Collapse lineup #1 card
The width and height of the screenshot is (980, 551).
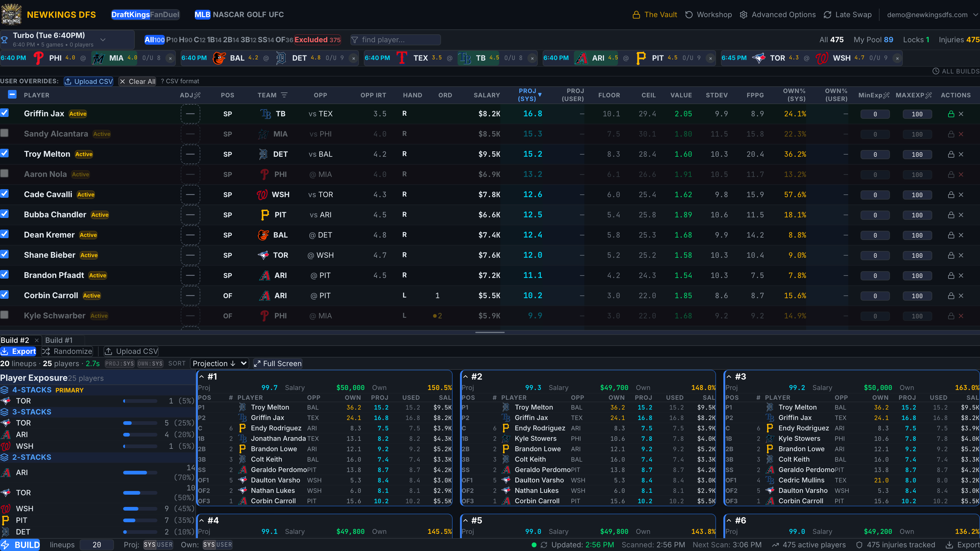point(202,377)
